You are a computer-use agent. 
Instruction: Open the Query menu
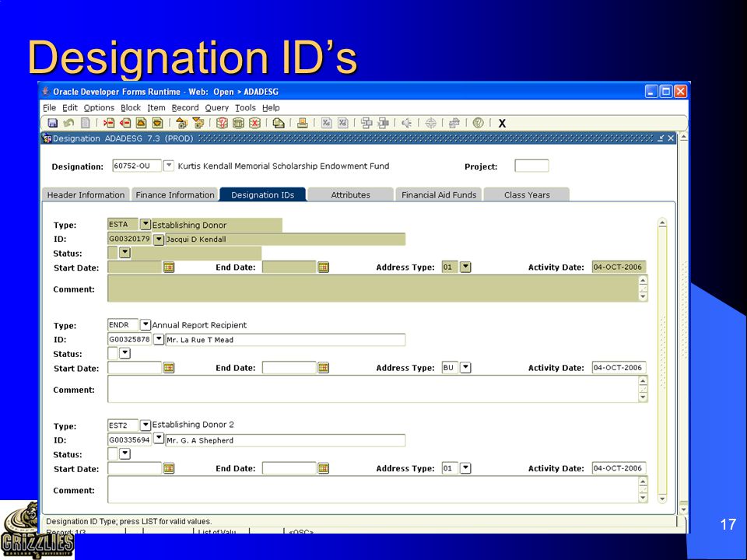(217, 107)
